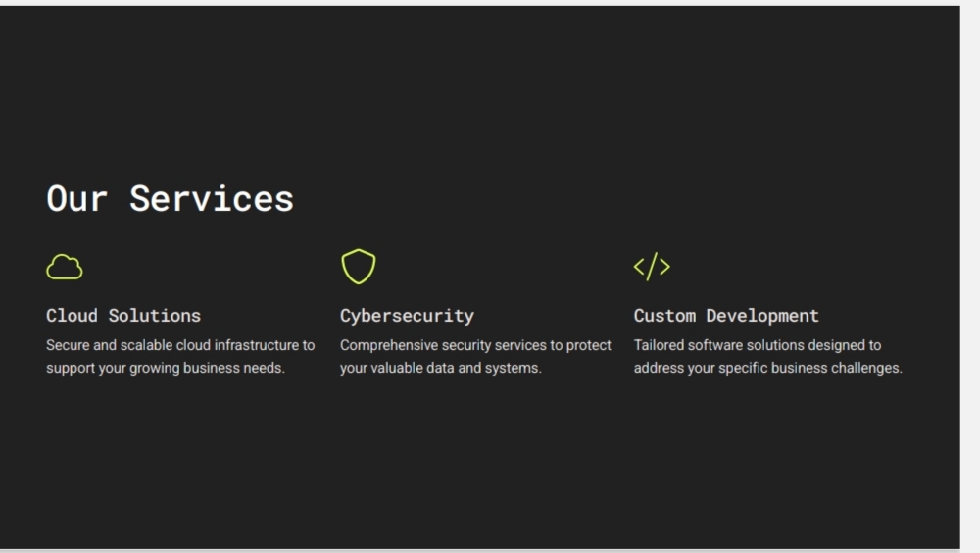Image resolution: width=980 pixels, height=553 pixels.
Task: Click the word "Tailored" in the development description
Action: pos(660,346)
